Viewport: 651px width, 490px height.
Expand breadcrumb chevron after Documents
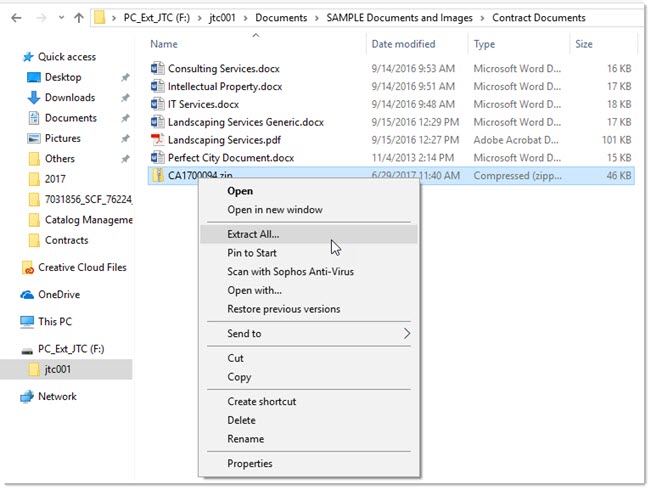pyautogui.click(x=317, y=18)
